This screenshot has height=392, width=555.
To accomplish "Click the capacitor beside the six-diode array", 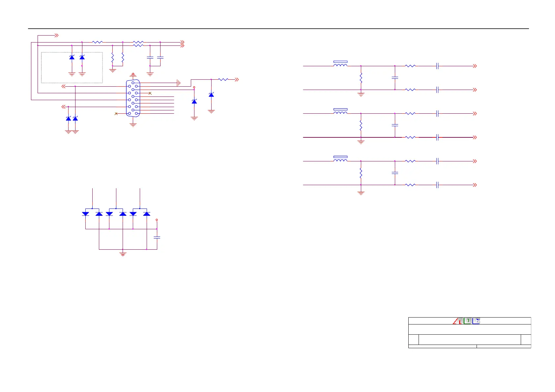I will click(157, 237).
